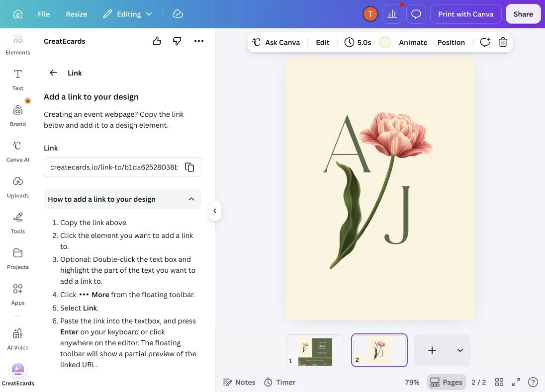Open the Brand sidebar panel
The width and height of the screenshot is (545, 392).
[18, 116]
